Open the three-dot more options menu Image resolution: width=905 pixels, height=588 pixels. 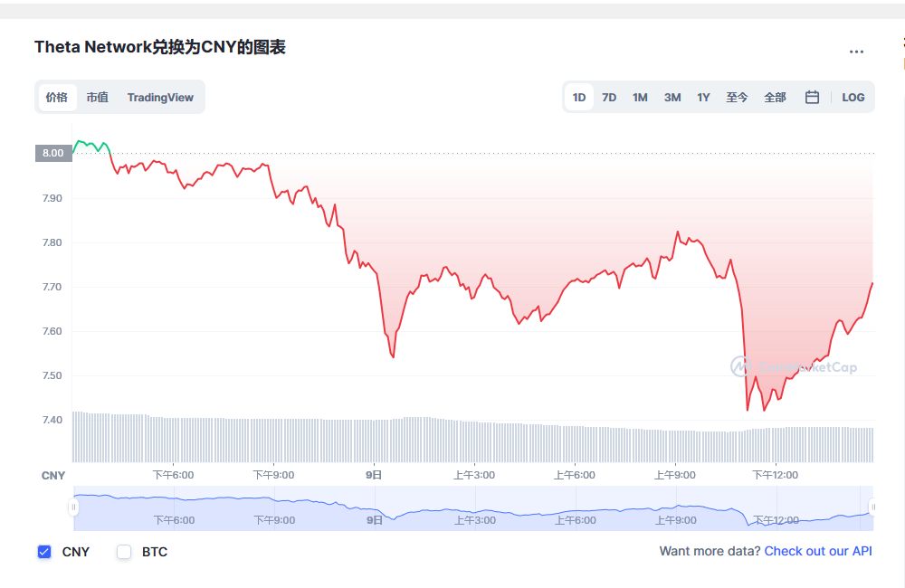pyautogui.click(x=856, y=52)
